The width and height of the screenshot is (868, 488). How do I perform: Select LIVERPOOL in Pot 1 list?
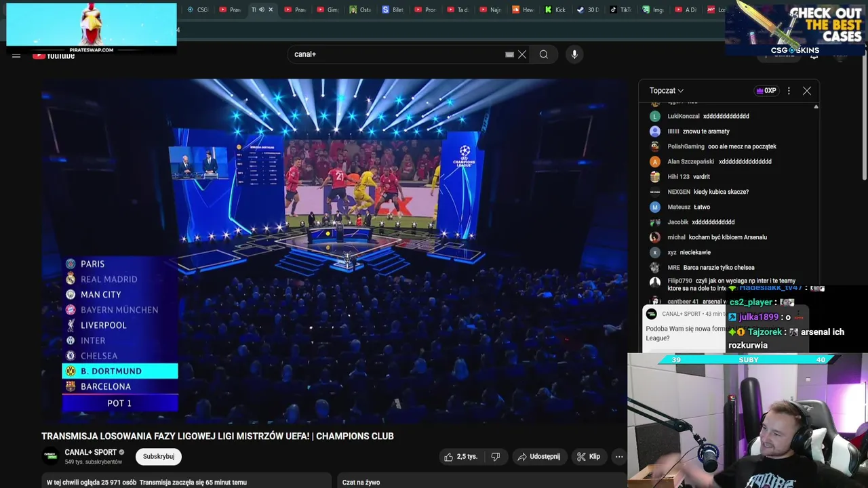click(x=120, y=325)
